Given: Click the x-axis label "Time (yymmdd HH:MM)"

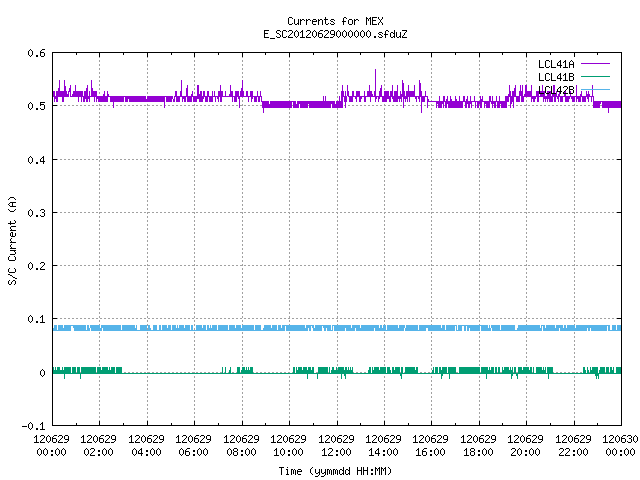Looking at the screenshot, I should [x=335, y=471].
